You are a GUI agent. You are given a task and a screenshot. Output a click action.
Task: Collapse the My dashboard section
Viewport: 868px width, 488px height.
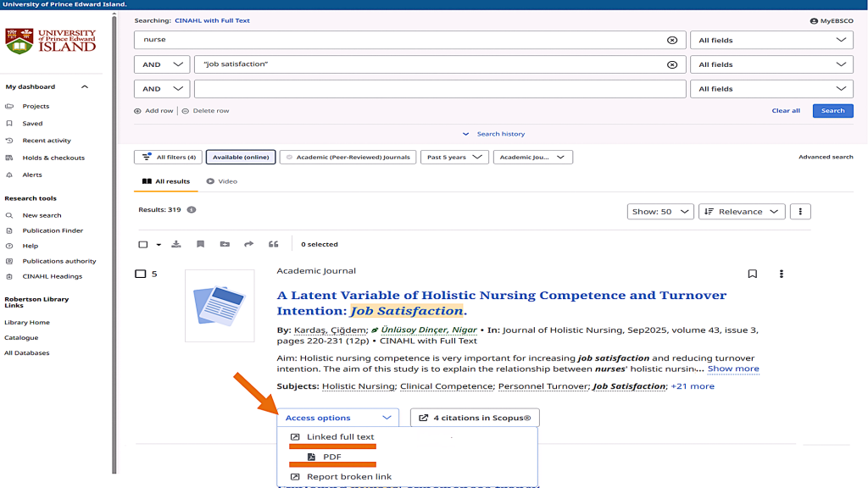click(x=84, y=86)
